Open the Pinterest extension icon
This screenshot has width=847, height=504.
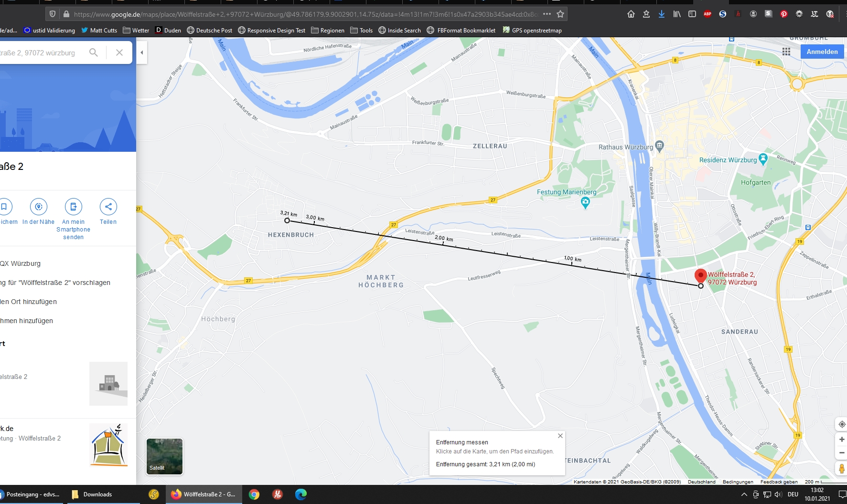784,14
